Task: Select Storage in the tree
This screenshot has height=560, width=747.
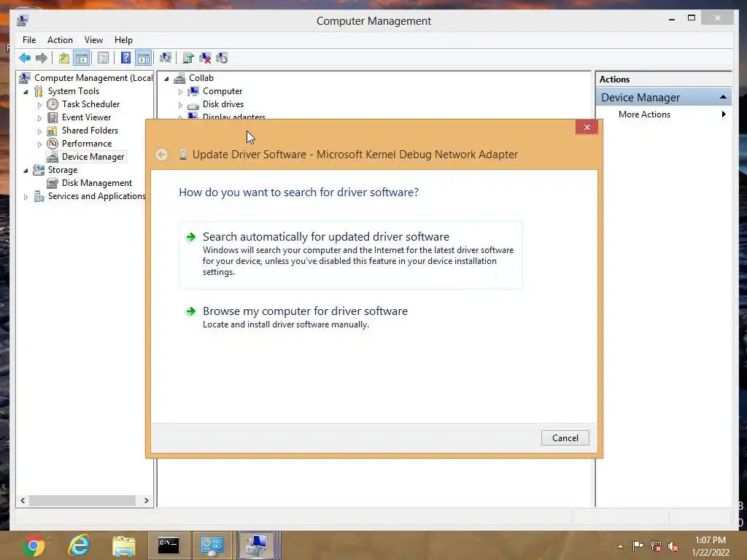Action: tap(63, 170)
